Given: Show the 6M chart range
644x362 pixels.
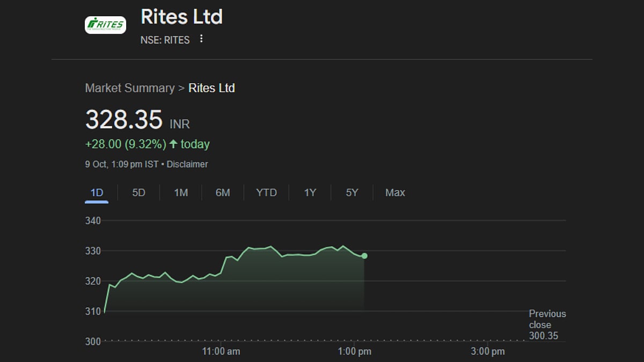Looking at the screenshot, I should click(223, 193).
